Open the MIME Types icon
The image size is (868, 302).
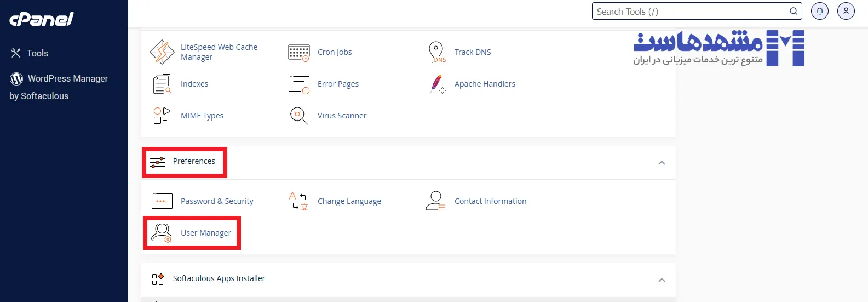coord(162,116)
